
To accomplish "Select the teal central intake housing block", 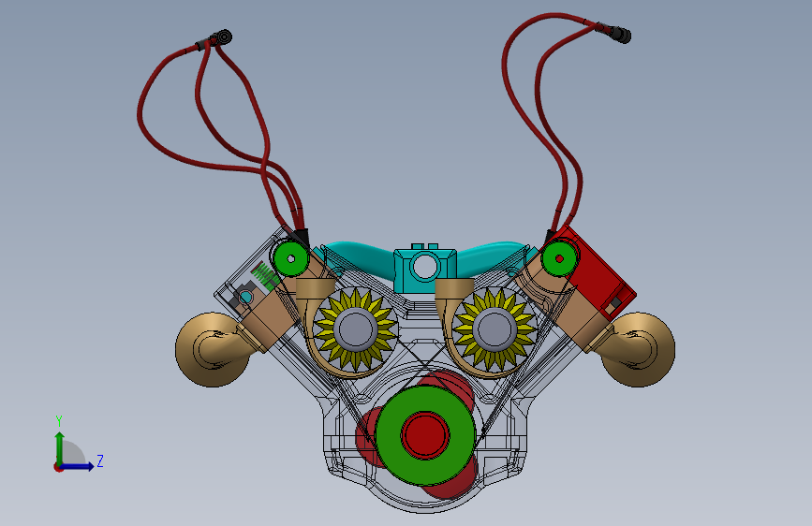I will (x=424, y=269).
